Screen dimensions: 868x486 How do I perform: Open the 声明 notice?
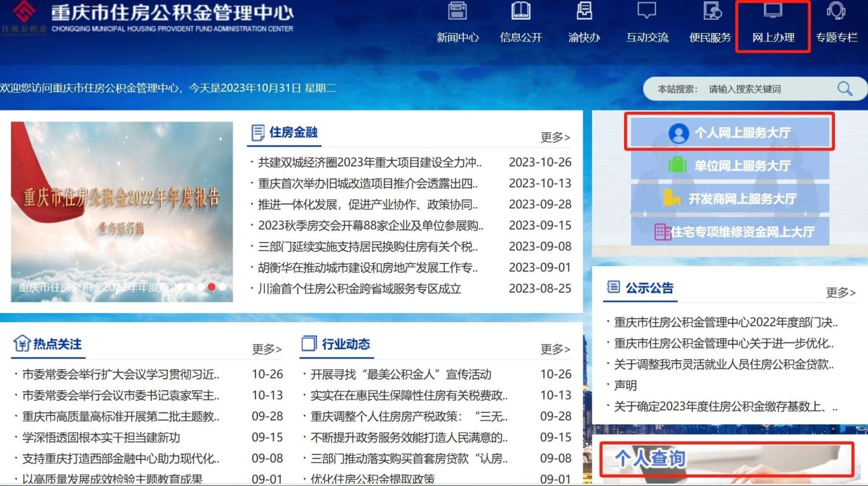coord(625,386)
